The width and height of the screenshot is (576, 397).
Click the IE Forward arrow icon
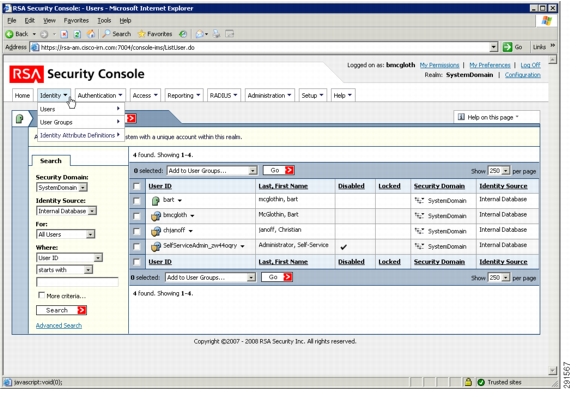click(44, 34)
